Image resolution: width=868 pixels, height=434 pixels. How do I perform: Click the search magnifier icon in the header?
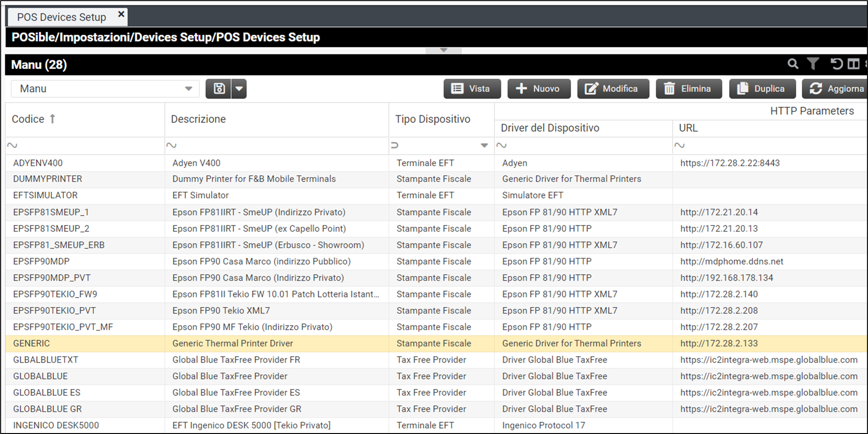792,64
